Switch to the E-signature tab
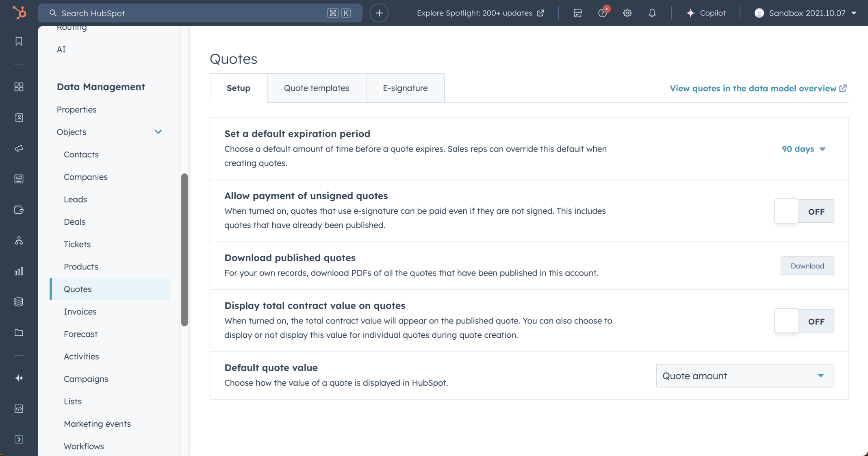This screenshot has width=868, height=456. (405, 88)
